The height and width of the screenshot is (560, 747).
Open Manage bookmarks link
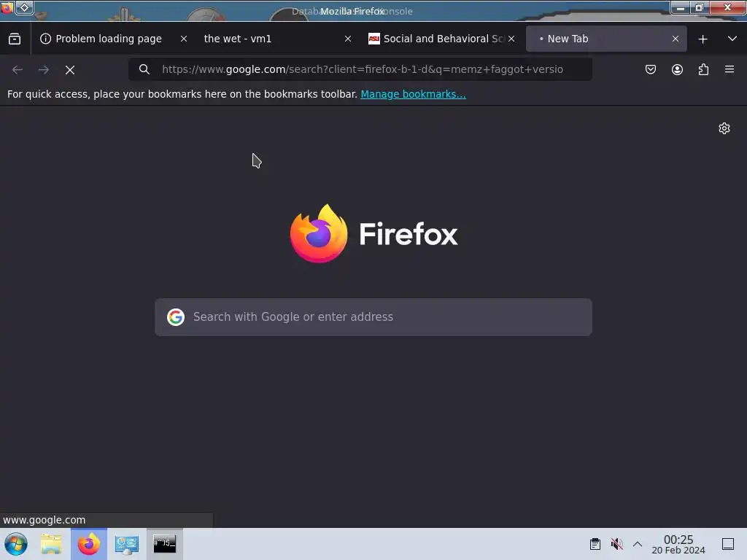tap(413, 94)
